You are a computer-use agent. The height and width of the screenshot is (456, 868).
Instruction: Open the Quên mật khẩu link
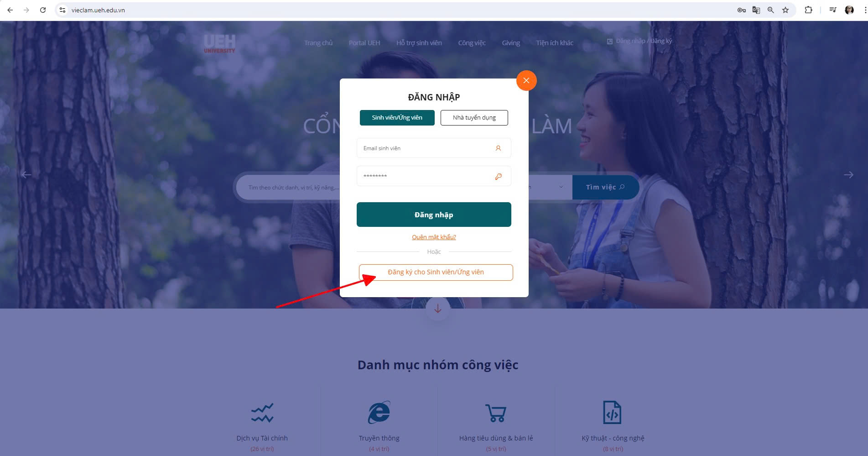click(x=434, y=237)
